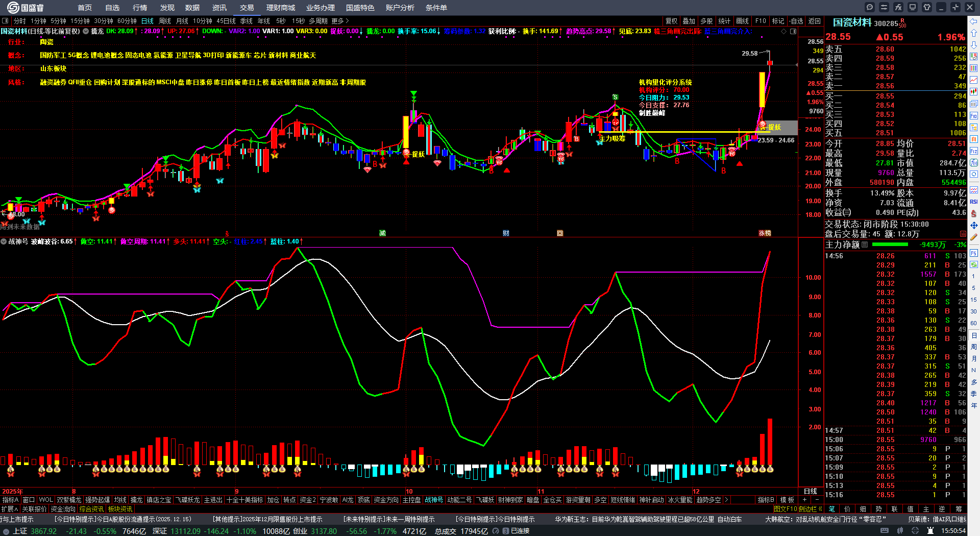Screen dimensions: 980x536
Task: Toggle the small square box before 分时
Action: point(5,21)
